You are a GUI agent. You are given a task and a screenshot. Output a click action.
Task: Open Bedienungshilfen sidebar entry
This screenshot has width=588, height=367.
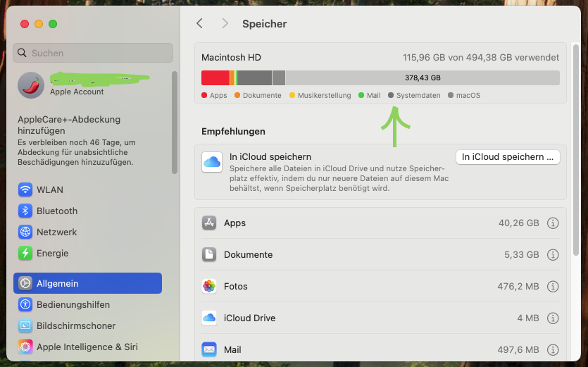click(73, 304)
